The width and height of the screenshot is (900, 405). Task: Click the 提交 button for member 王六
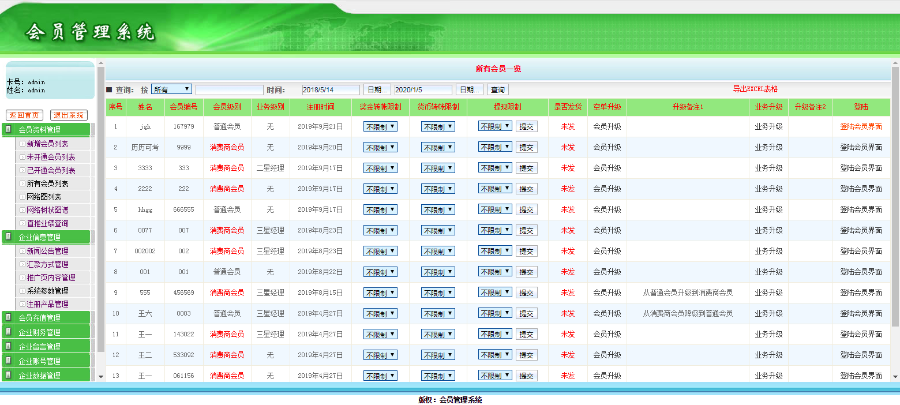(x=527, y=313)
